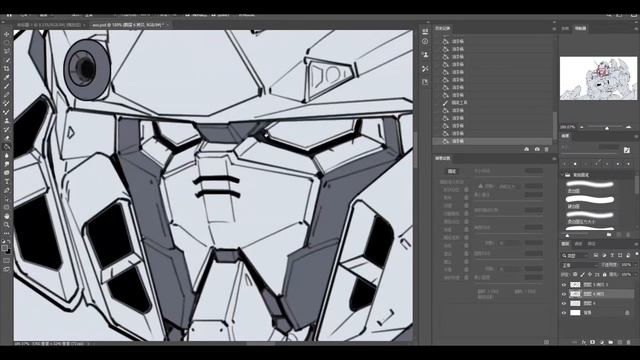Toggle visibility of the 背景 layer
Viewport: 640px width, 360px height.
coord(564,313)
